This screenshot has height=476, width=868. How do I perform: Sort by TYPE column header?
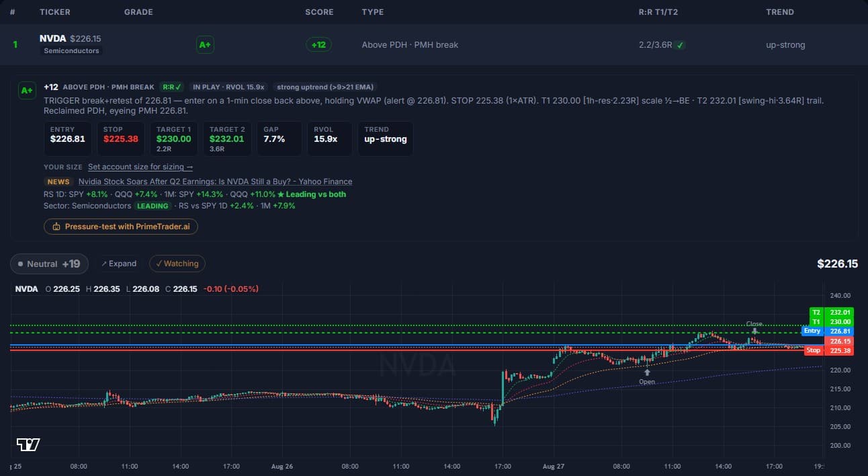point(373,12)
